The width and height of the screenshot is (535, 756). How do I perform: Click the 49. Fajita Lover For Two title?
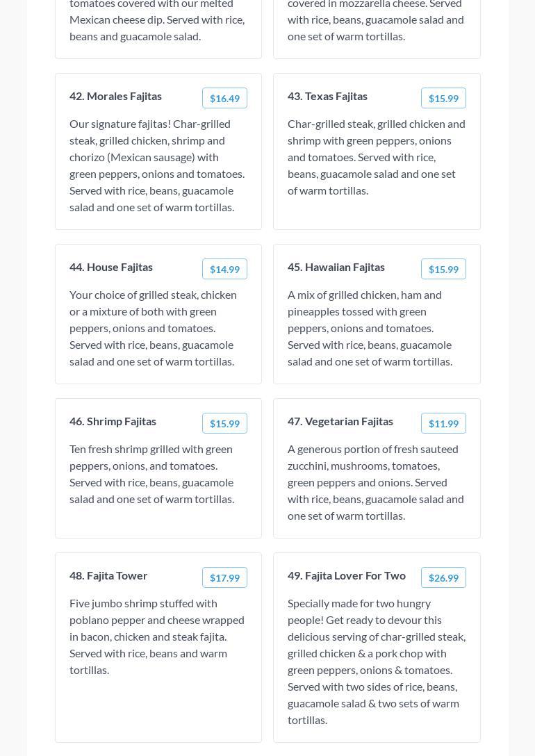[x=347, y=575]
